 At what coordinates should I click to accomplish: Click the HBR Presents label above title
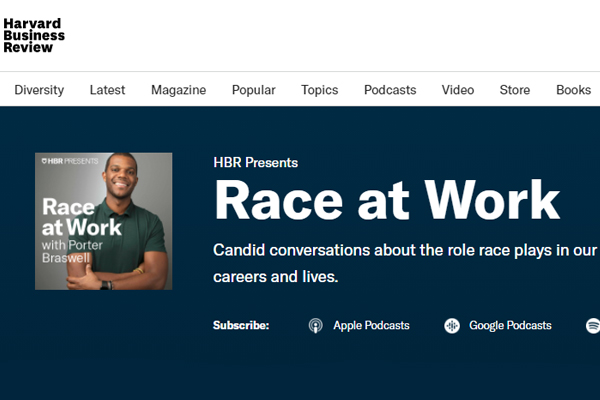[x=255, y=163]
